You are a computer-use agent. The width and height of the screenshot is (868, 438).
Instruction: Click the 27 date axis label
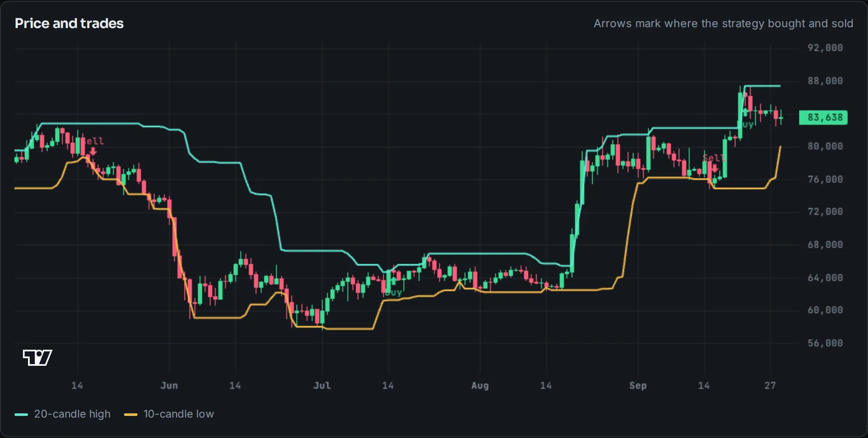pyautogui.click(x=770, y=385)
